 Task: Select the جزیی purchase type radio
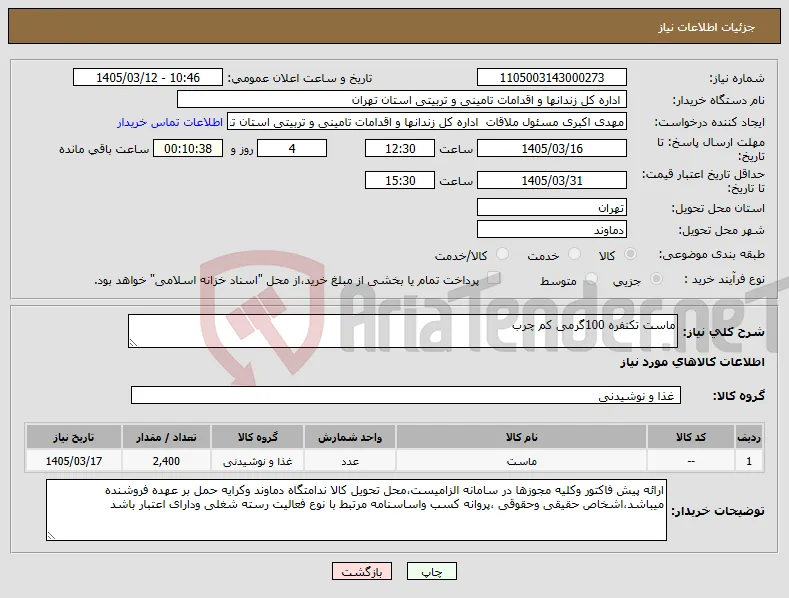coord(656,279)
